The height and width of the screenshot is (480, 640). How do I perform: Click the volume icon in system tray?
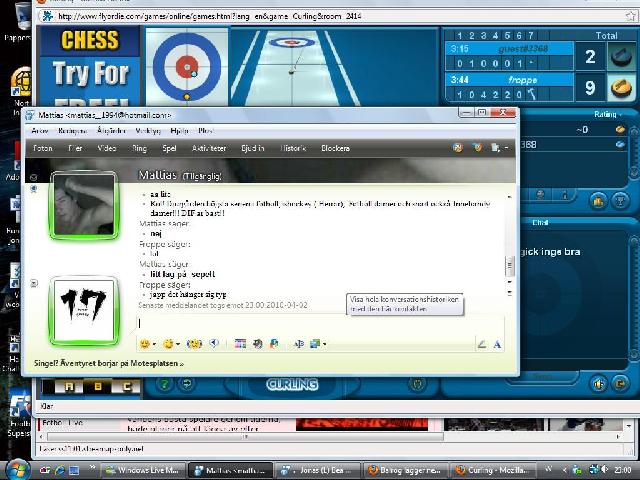[x=604, y=470]
